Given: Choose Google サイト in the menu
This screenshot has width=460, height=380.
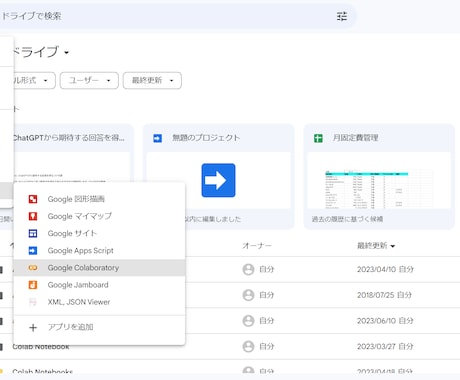Looking at the screenshot, I should (99, 233).
